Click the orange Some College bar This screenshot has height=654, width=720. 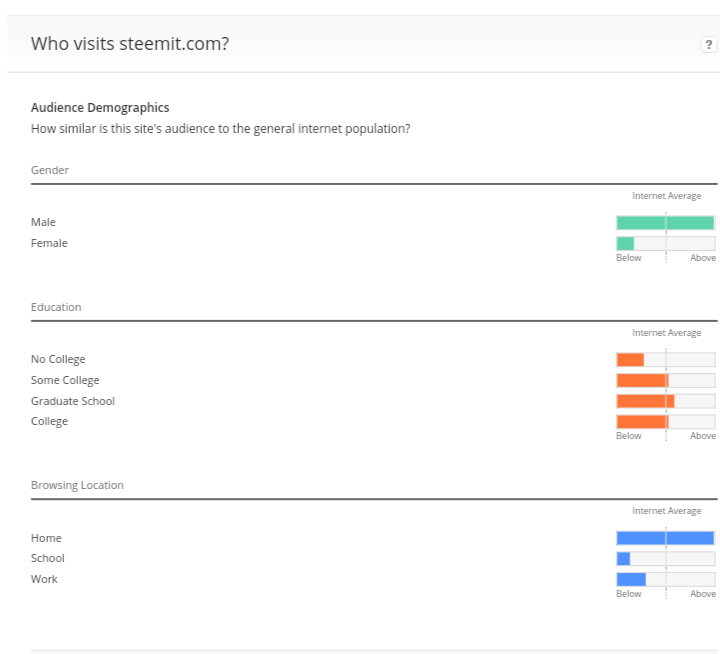point(642,380)
